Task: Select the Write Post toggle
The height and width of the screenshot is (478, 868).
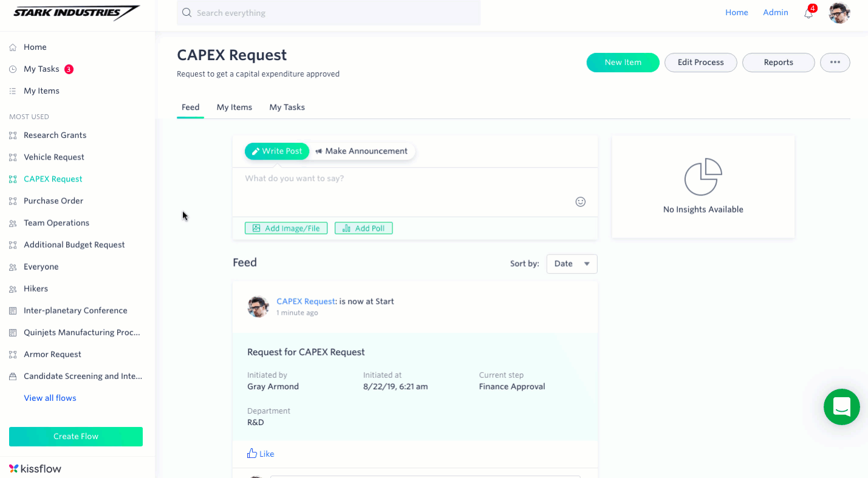Action: click(277, 151)
